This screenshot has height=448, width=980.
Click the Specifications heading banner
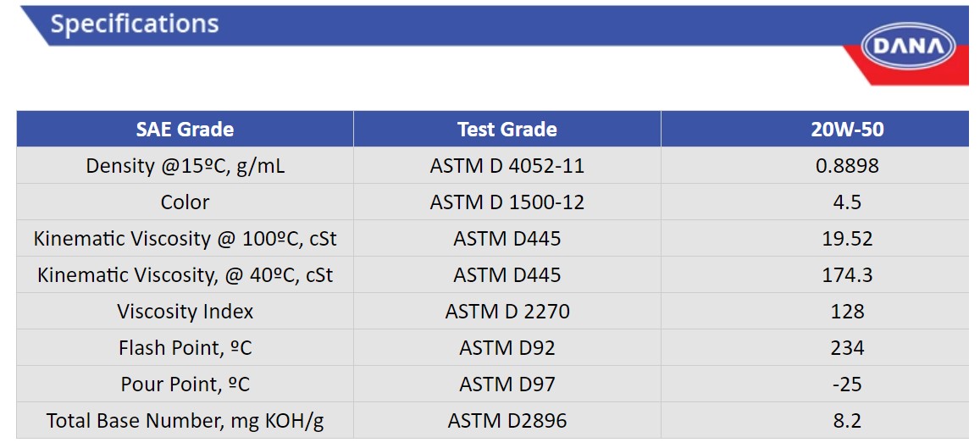coord(494,25)
